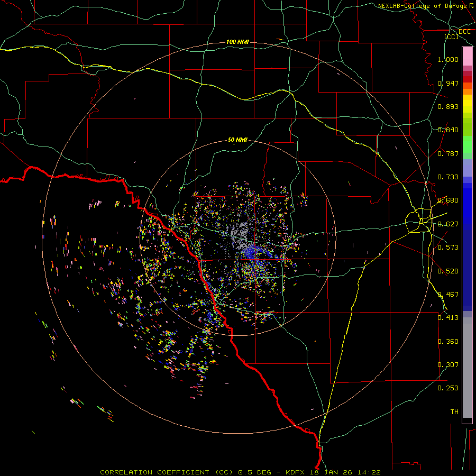Screen dimensions: 476x476
Task: Click the 0.893 scale value
Action: point(448,106)
